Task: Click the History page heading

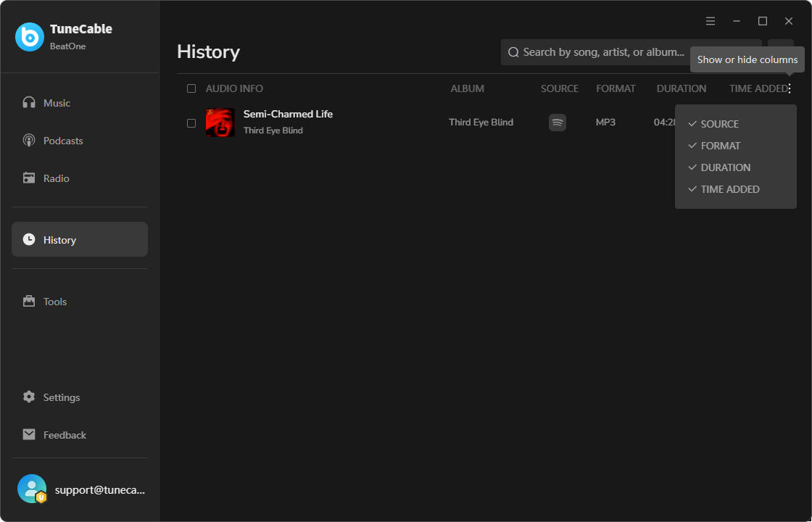Action: click(x=208, y=52)
